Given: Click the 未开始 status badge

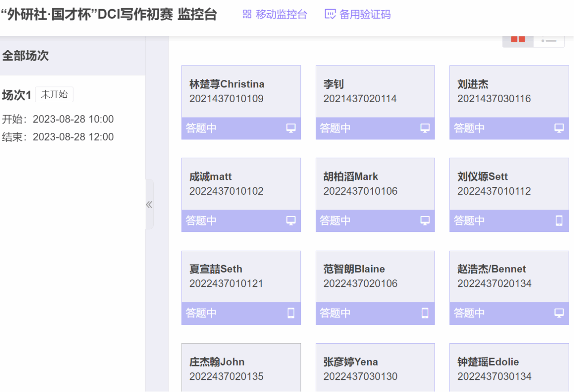Looking at the screenshot, I should [54, 95].
